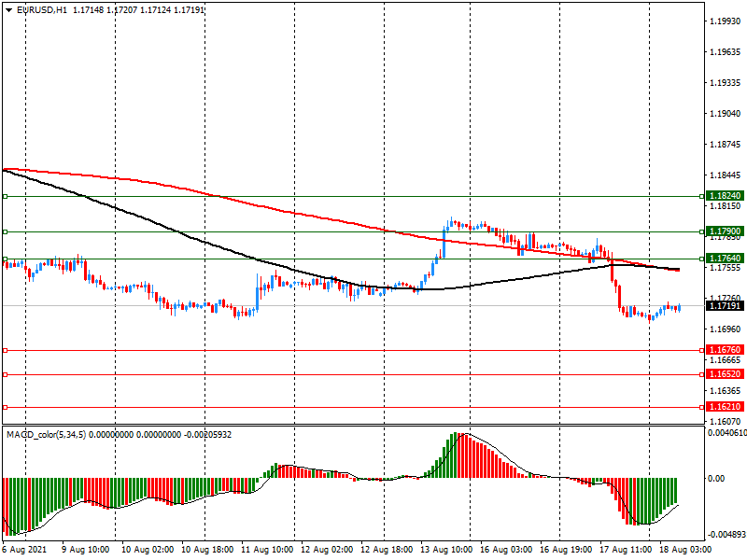Click the 6 Aug 2021 date label
Viewport: 747px width, 560px height.
point(25,550)
